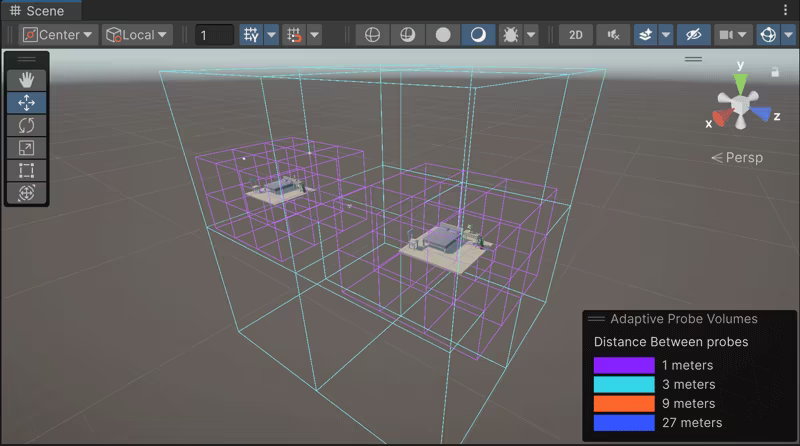Click the grid snap increment input field
The width and height of the screenshot is (800, 446).
pyautogui.click(x=214, y=35)
